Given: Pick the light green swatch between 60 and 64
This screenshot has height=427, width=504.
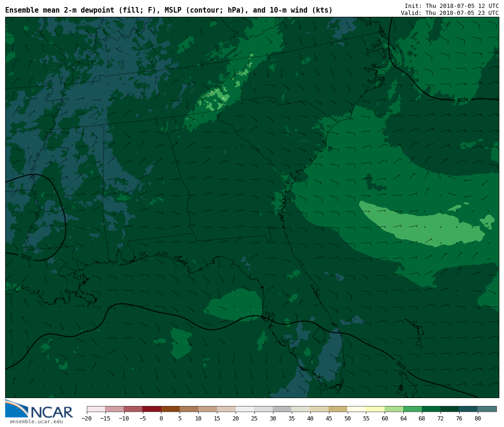Looking at the screenshot, I should 394,409.
